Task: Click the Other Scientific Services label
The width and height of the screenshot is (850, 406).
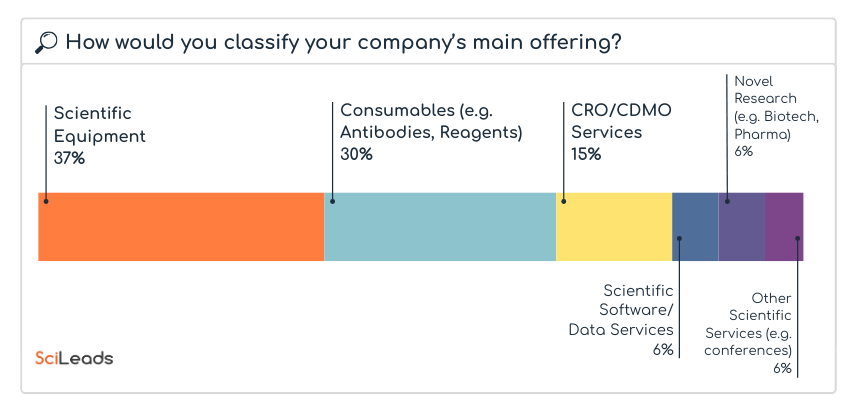Action: (749, 333)
